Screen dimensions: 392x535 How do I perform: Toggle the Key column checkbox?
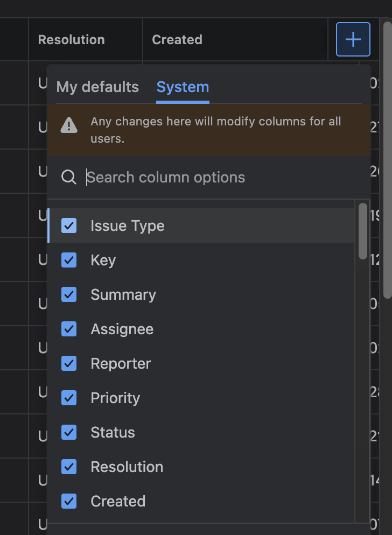click(69, 260)
